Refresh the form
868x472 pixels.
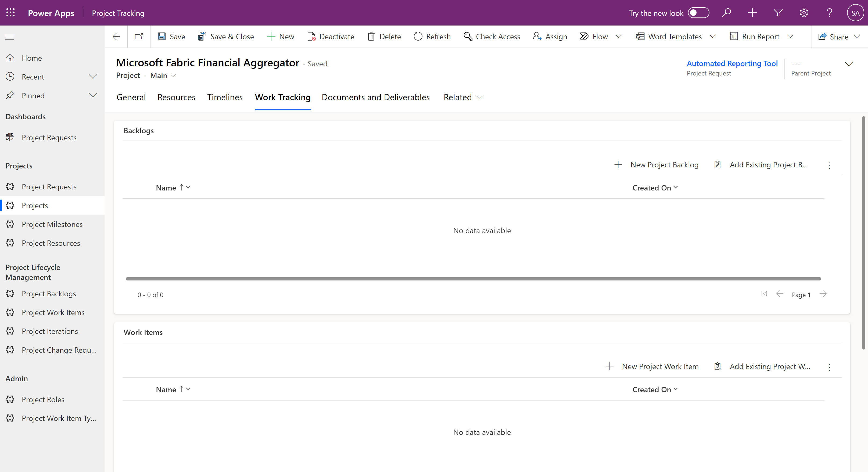[432, 36]
